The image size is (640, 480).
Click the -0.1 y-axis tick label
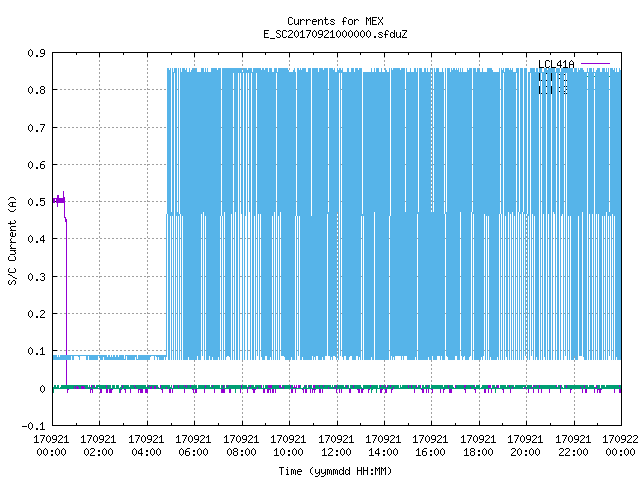(33, 426)
